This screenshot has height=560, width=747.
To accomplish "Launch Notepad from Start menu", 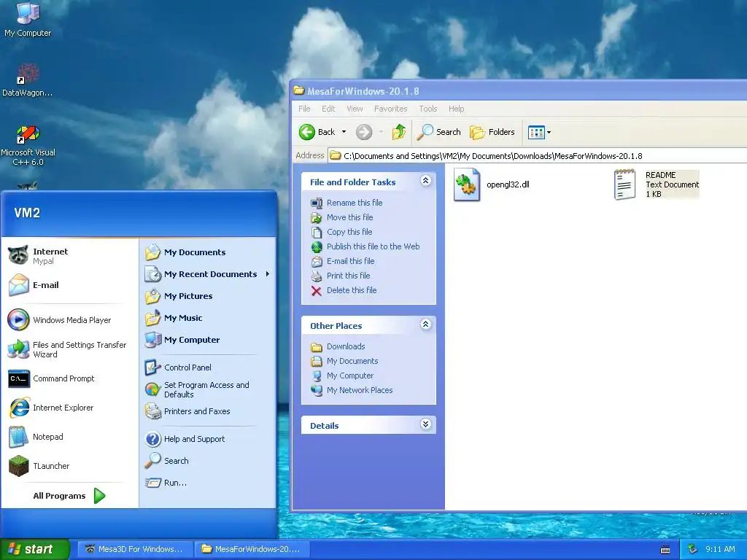I will (36, 437).
